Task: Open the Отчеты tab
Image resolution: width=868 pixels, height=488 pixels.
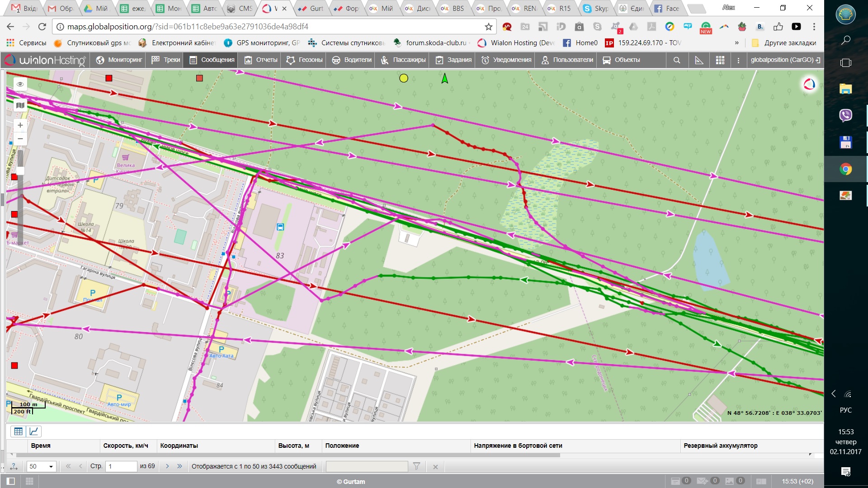Action: [x=261, y=60]
